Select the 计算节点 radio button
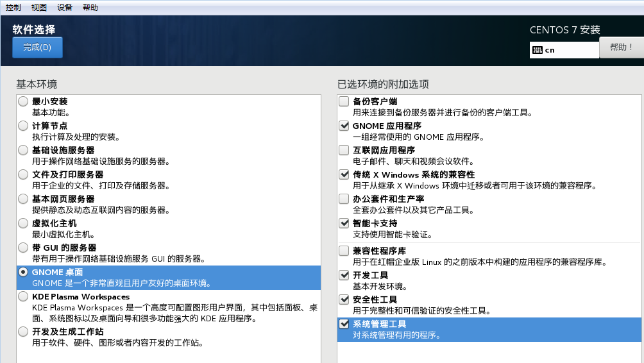Screen dimensions: 644x363 [23, 126]
